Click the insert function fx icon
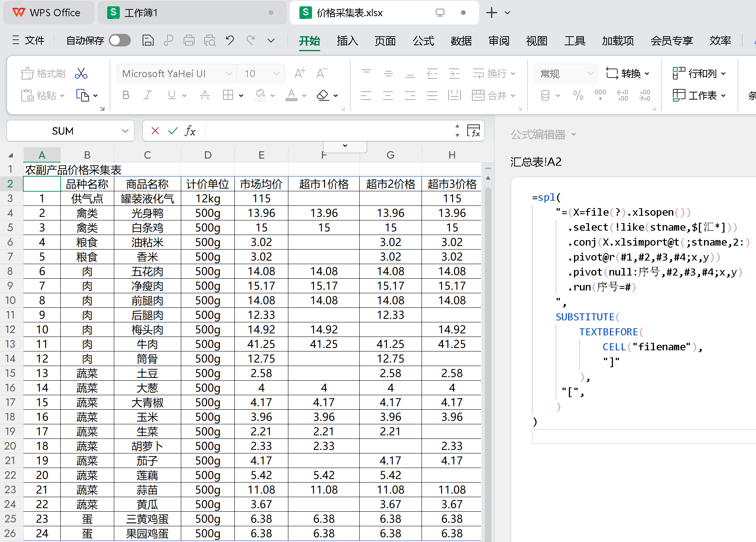 [190, 131]
